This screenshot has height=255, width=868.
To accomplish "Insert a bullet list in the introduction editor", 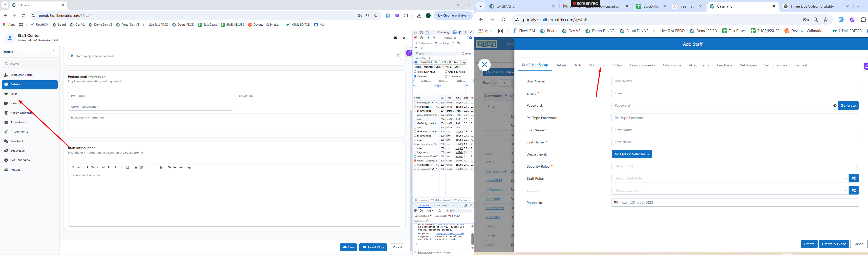I will pos(155,167).
